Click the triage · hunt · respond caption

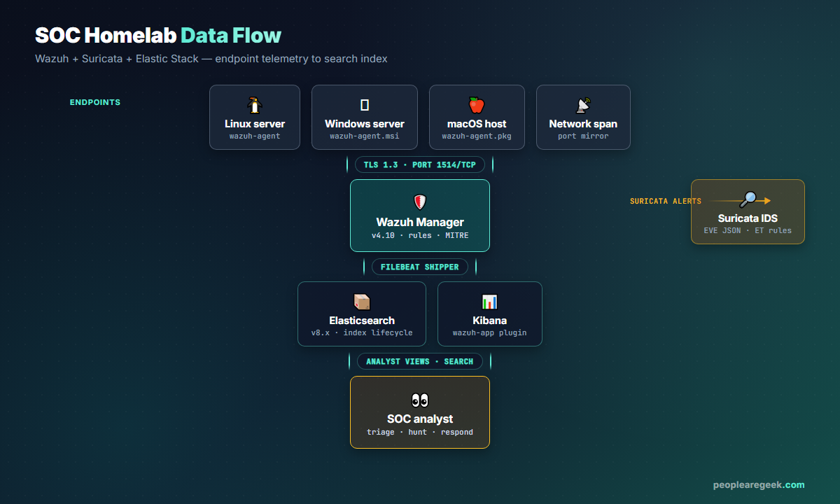[x=420, y=432]
